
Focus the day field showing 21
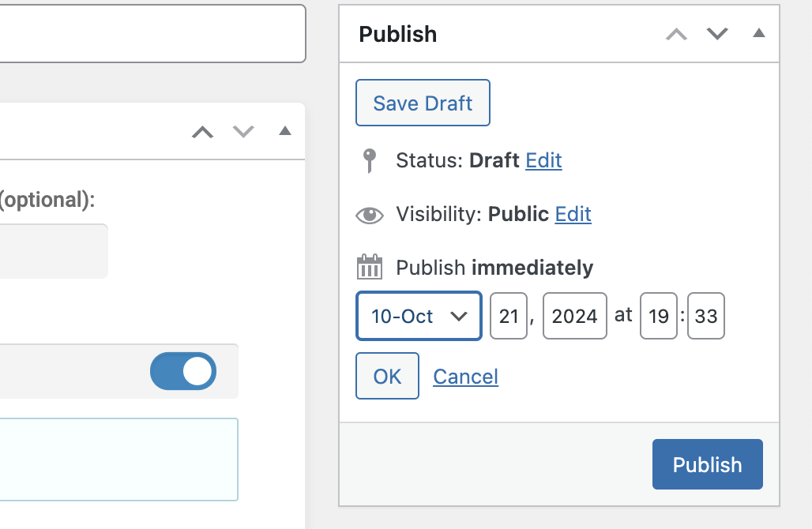tap(509, 316)
